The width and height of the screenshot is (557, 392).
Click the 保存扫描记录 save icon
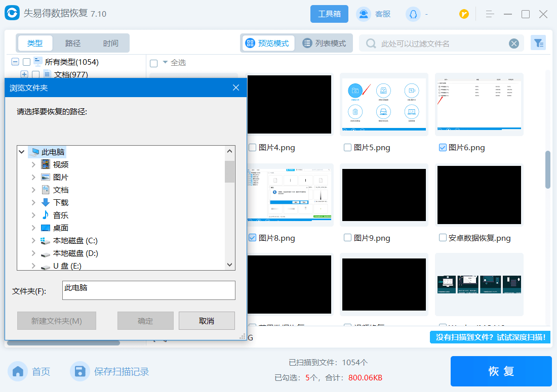point(79,372)
